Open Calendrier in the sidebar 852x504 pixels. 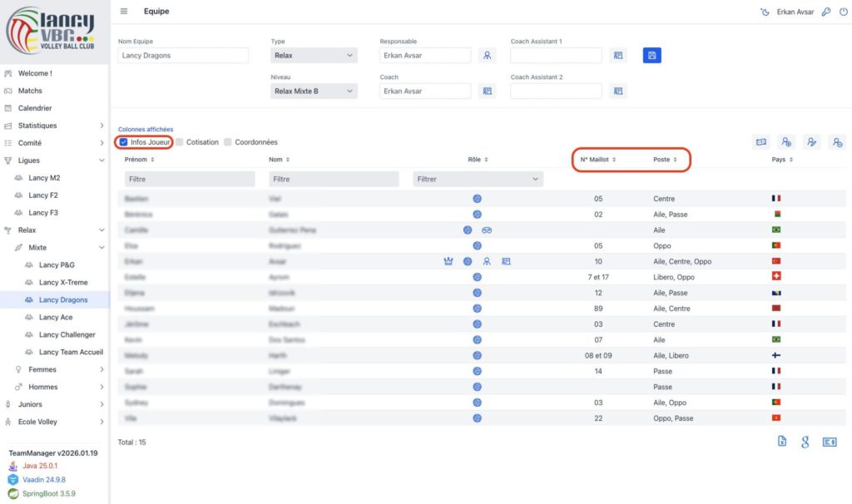pos(35,108)
